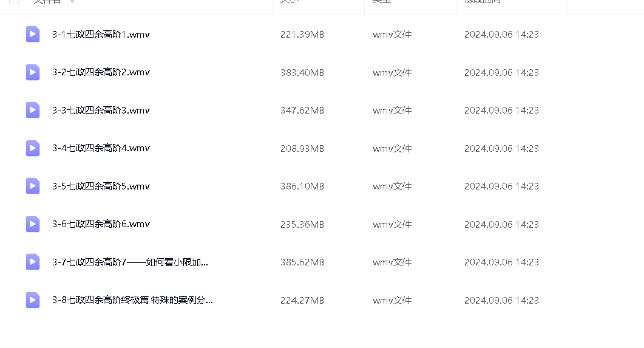The width and height of the screenshot is (644, 348).
Task: Open the 3-8七政四余高阶终极篇 特殊的案例 file name
Action: 132,301
